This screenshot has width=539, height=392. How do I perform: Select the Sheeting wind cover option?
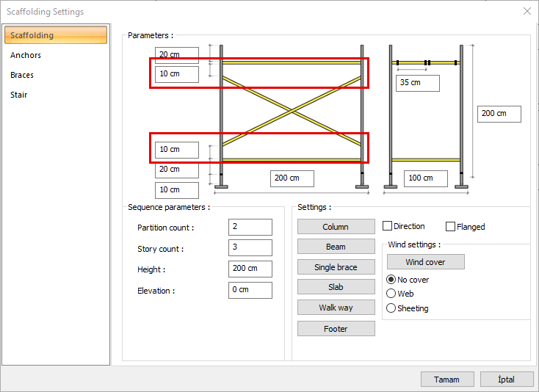pyautogui.click(x=391, y=308)
